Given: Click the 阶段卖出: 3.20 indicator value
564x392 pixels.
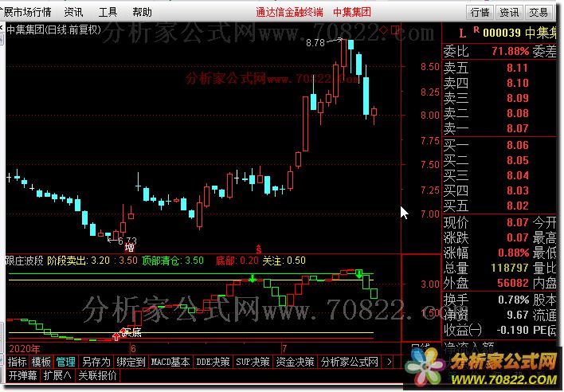Looking at the screenshot, I should [78, 261].
